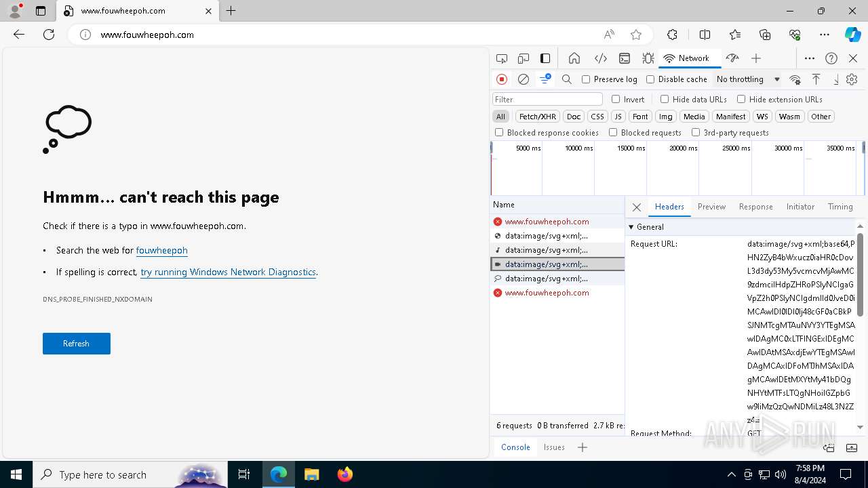Open the Sources bug icon

(648, 58)
